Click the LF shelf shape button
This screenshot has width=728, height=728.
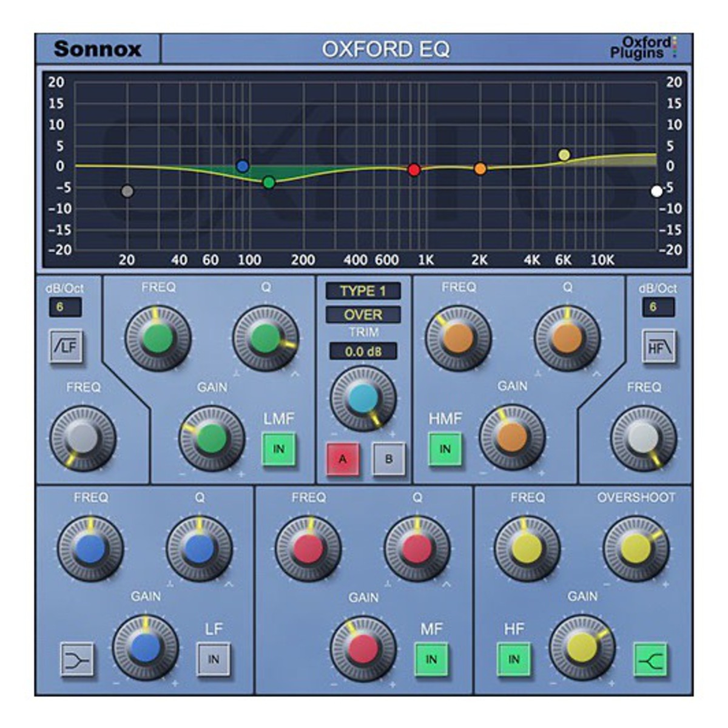point(77,659)
